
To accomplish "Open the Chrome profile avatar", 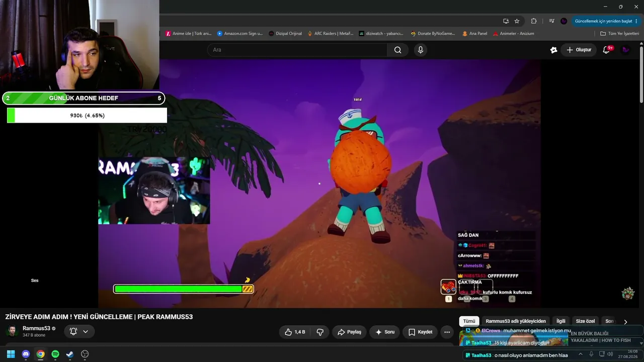I will (564, 21).
